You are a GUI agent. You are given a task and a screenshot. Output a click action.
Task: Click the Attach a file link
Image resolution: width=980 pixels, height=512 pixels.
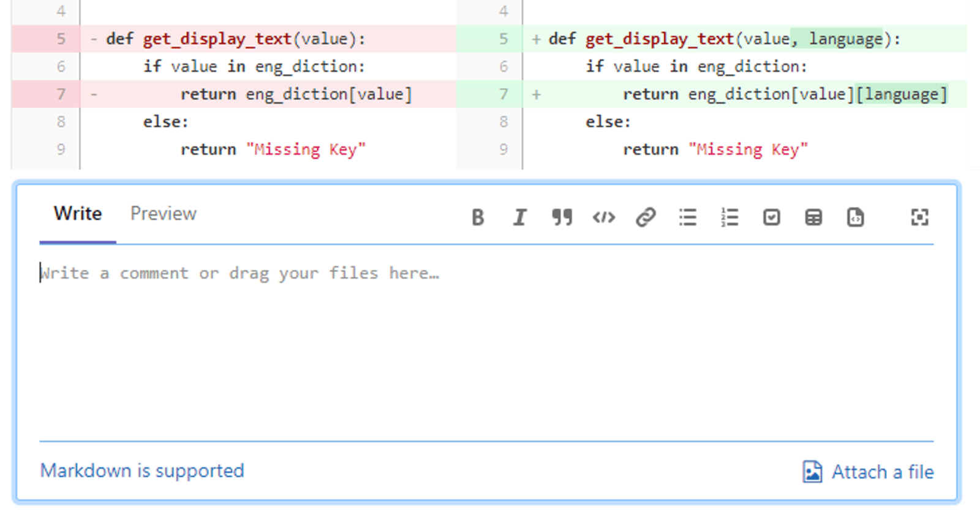tap(883, 472)
